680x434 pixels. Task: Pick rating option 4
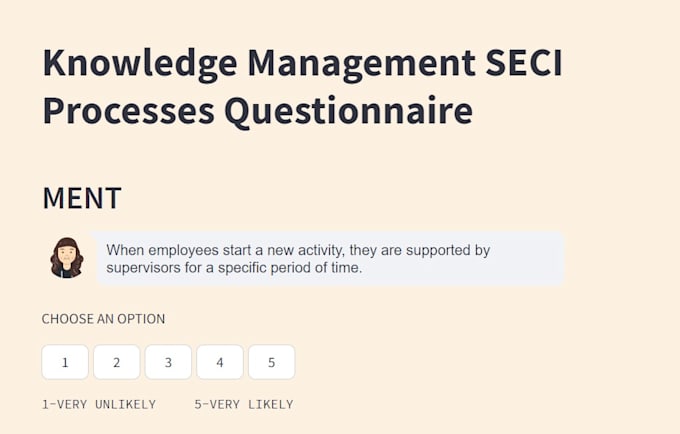click(220, 362)
